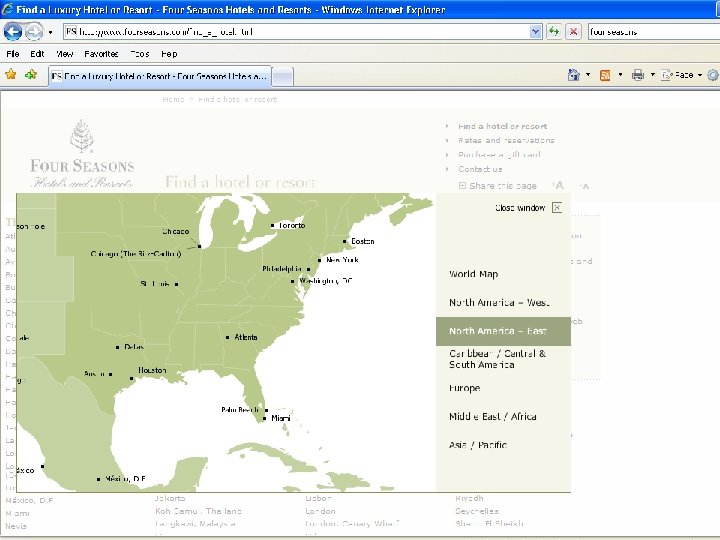Screen dimensions: 720x540
Task: Select North America – West region
Action: click(499, 302)
